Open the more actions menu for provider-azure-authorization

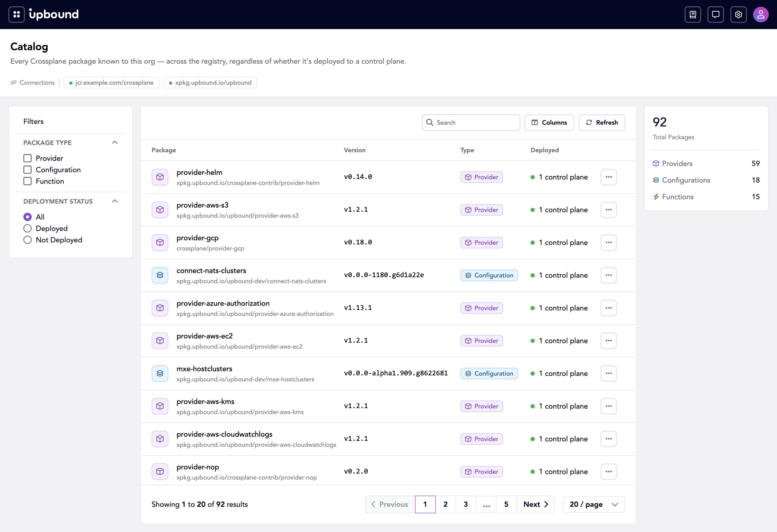[x=608, y=308]
